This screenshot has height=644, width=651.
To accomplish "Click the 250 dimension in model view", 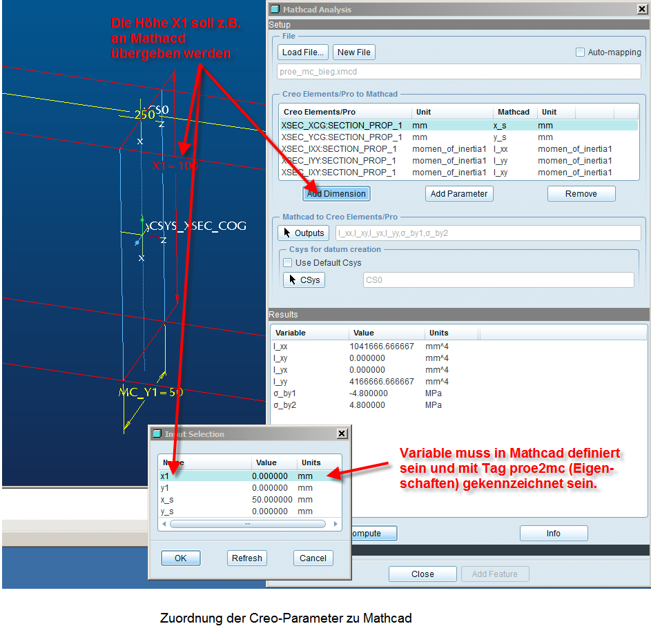I will 144,114.
